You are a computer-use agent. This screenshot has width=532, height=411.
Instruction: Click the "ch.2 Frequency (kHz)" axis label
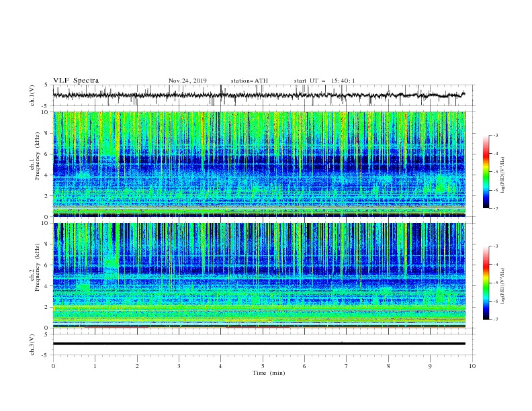(x=35, y=266)
